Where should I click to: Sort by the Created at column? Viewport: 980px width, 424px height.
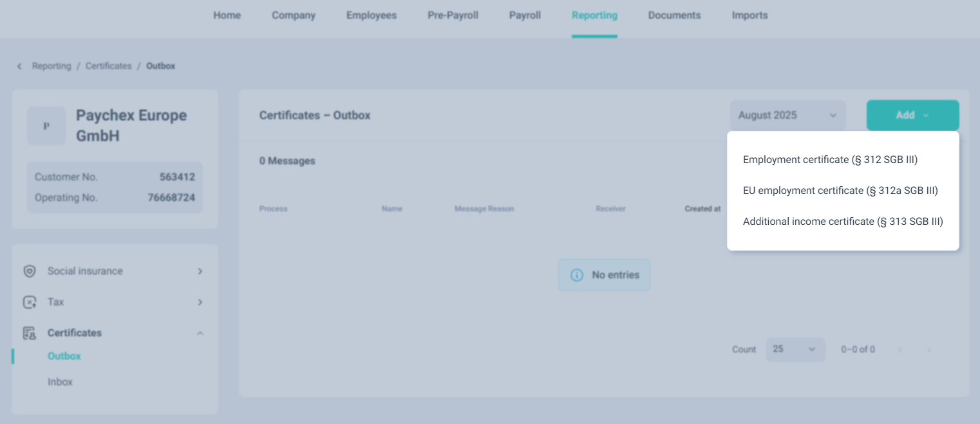click(x=702, y=209)
